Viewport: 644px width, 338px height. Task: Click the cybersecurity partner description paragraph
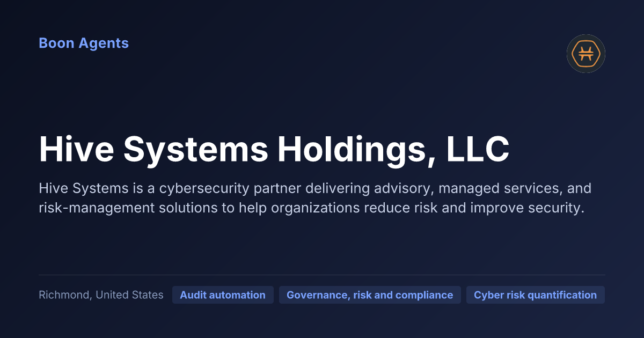315,198
